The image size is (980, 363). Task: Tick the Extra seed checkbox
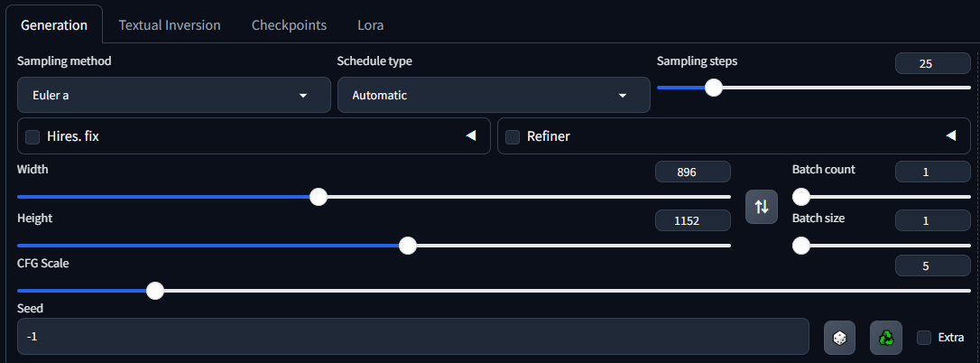pyautogui.click(x=924, y=338)
